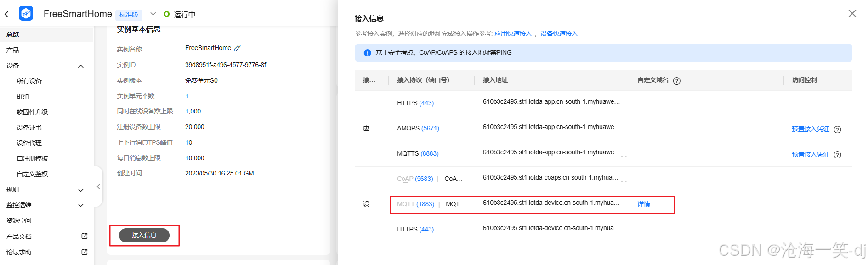Image resolution: width=868 pixels, height=265 pixels.
Task: Open 资源空间 in the sidebar
Action: pyautogui.click(x=19, y=220)
